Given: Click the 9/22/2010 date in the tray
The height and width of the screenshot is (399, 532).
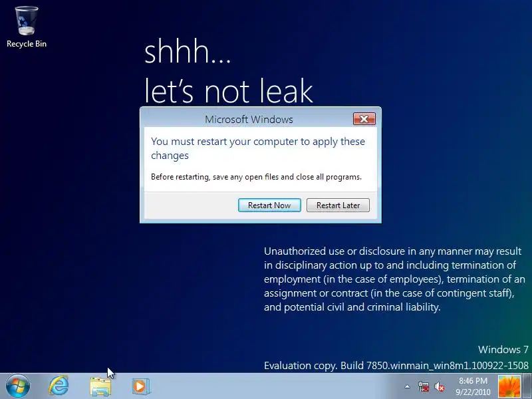Looking at the screenshot, I should click(x=473, y=392).
